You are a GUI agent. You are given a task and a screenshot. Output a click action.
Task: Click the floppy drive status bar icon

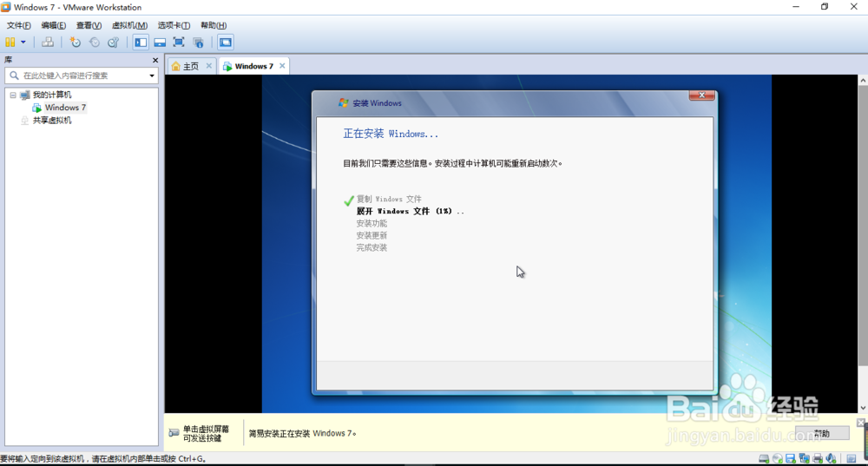coord(791,458)
